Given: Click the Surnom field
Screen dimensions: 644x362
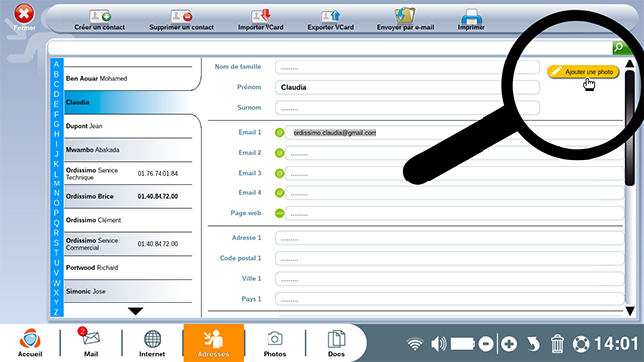Looking at the screenshot, I should 407,108.
